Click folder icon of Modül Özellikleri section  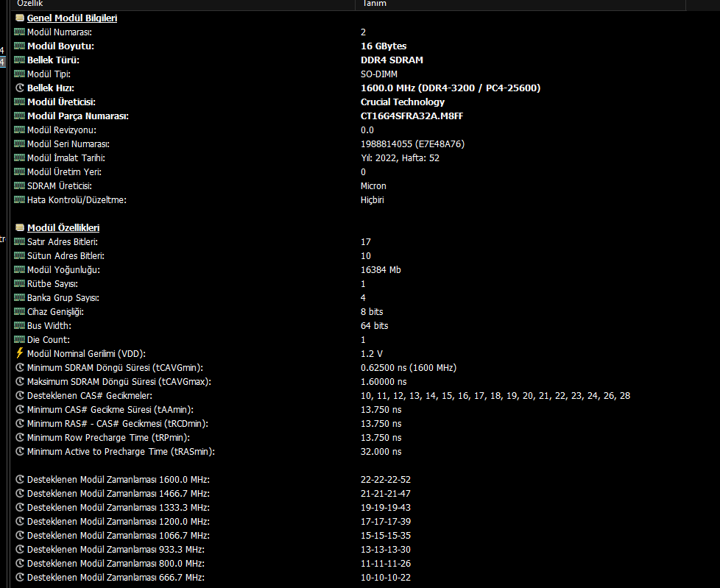click(20, 227)
